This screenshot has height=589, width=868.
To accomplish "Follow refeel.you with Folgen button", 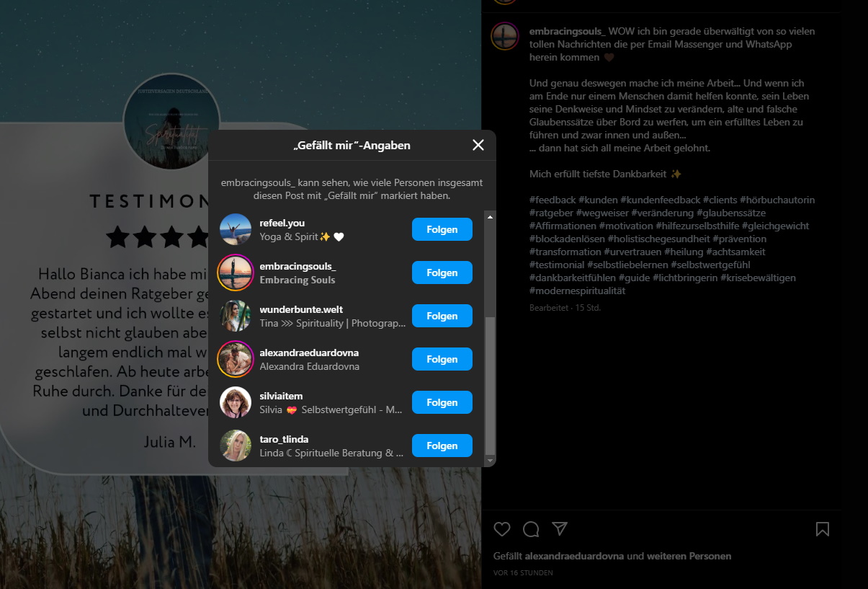I will pos(442,229).
